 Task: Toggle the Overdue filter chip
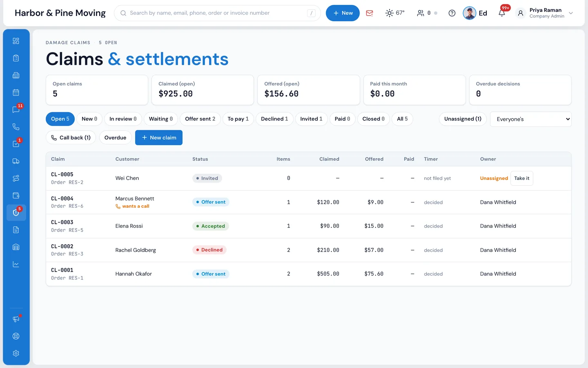click(x=115, y=138)
